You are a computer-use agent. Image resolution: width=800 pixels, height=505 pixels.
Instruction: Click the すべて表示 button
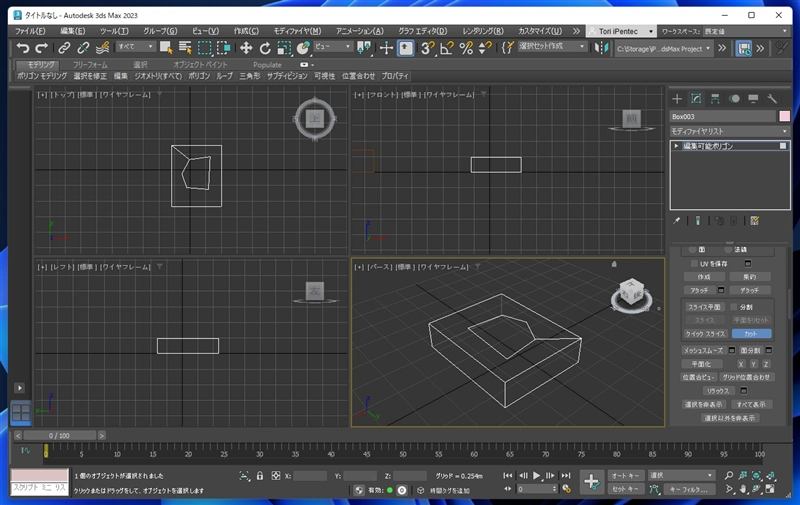(751, 404)
